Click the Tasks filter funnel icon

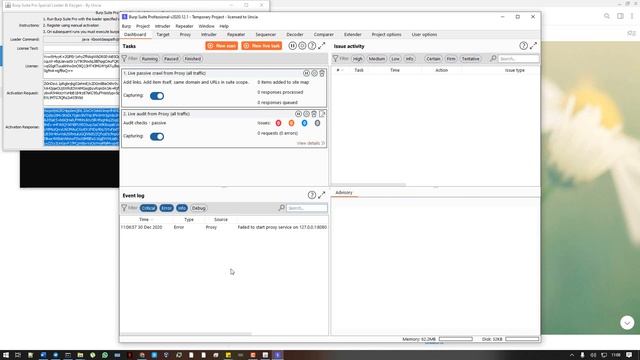click(x=124, y=59)
